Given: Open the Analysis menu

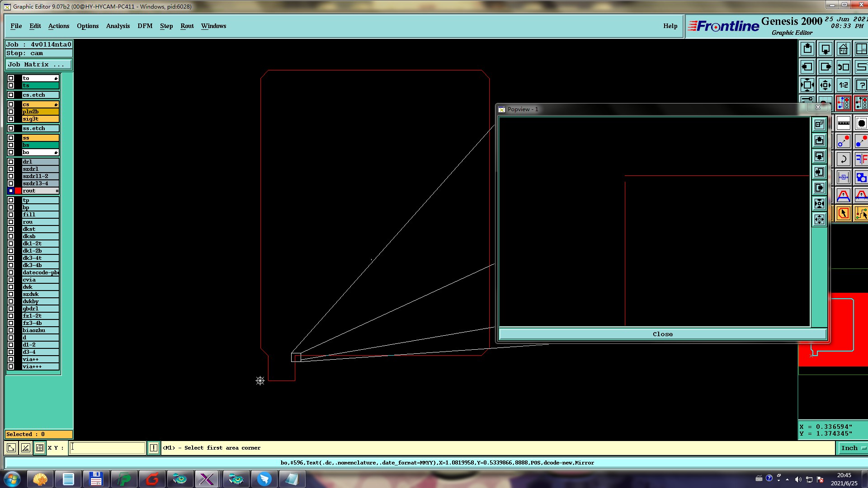Looking at the screenshot, I should 118,26.
